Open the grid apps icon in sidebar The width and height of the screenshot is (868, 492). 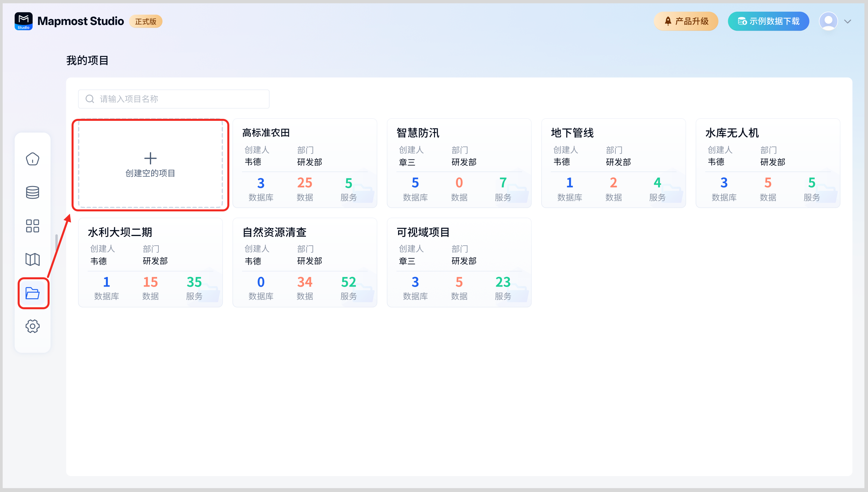[x=32, y=226]
